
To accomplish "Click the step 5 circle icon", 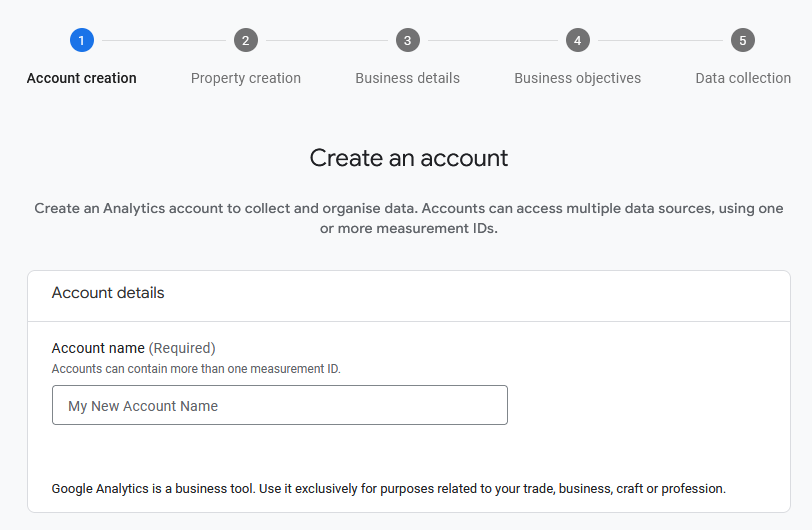I will 742,40.
